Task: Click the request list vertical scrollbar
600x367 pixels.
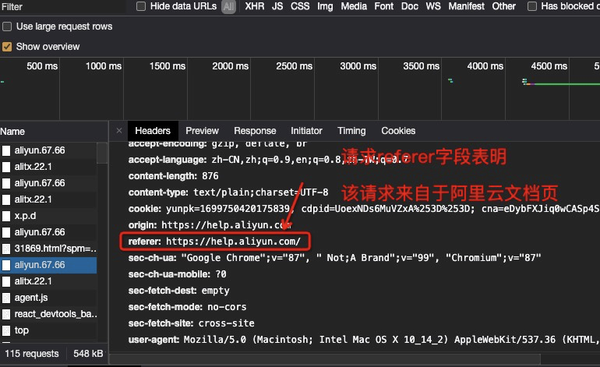Action: click(x=102, y=153)
